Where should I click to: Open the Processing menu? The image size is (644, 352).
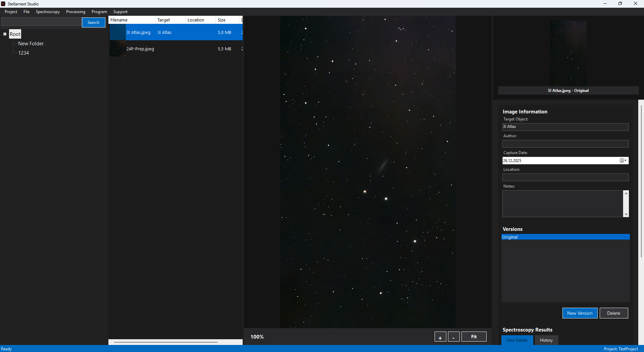coord(76,12)
